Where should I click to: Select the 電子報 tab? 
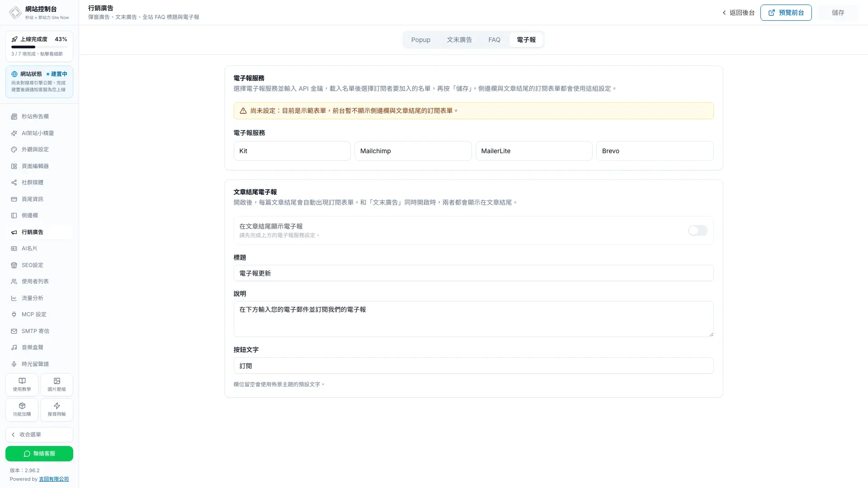point(526,40)
